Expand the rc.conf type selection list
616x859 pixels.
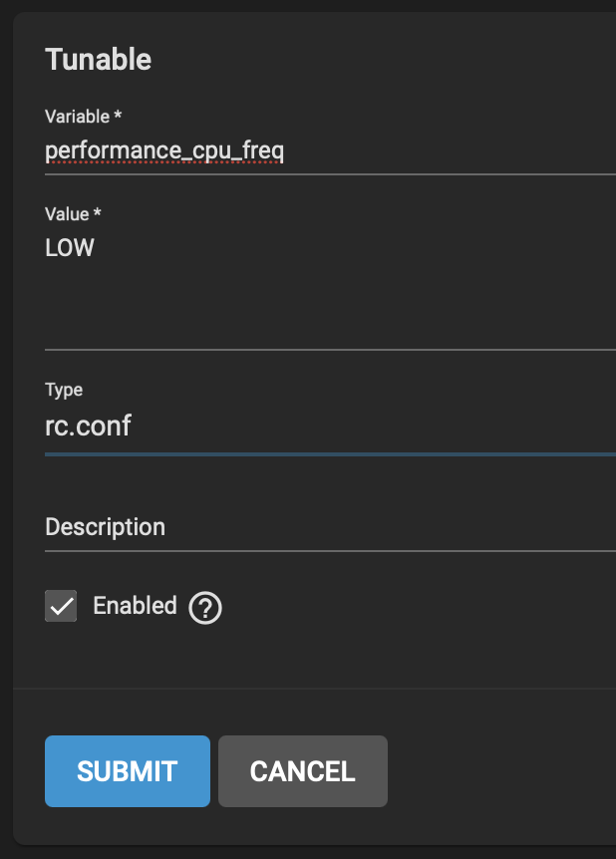(x=330, y=426)
